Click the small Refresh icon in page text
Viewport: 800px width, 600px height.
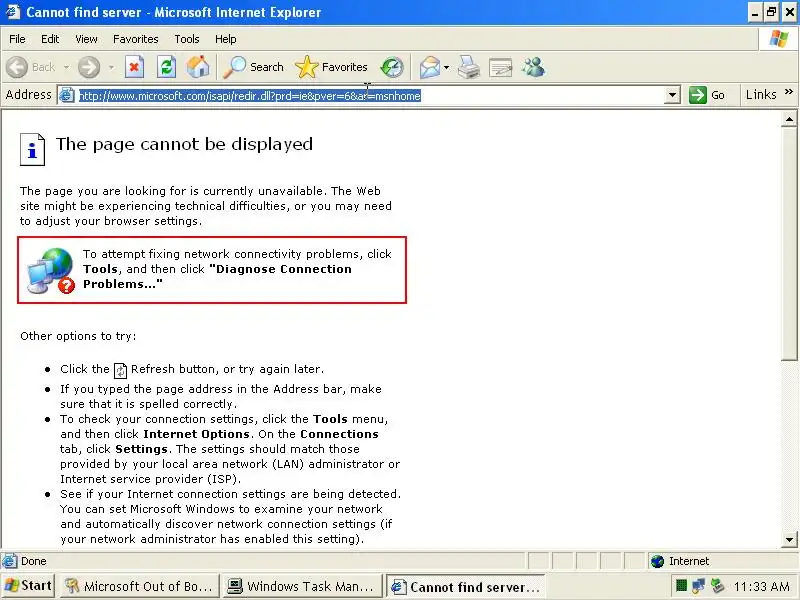click(x=120, y=370)
